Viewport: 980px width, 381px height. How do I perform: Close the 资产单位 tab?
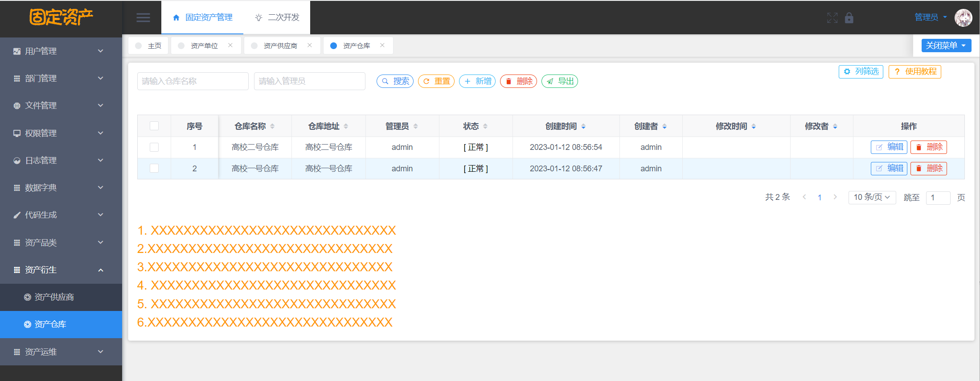[x=230, y=46]
